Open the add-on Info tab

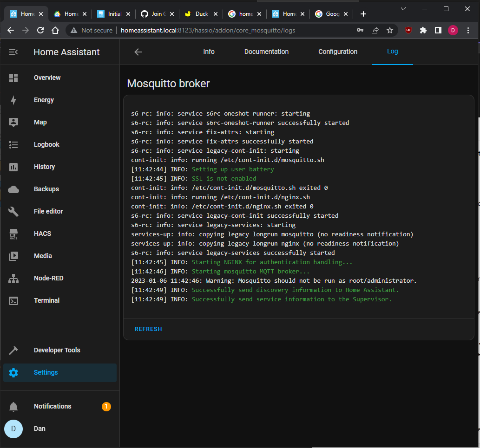tap(209, 52)
